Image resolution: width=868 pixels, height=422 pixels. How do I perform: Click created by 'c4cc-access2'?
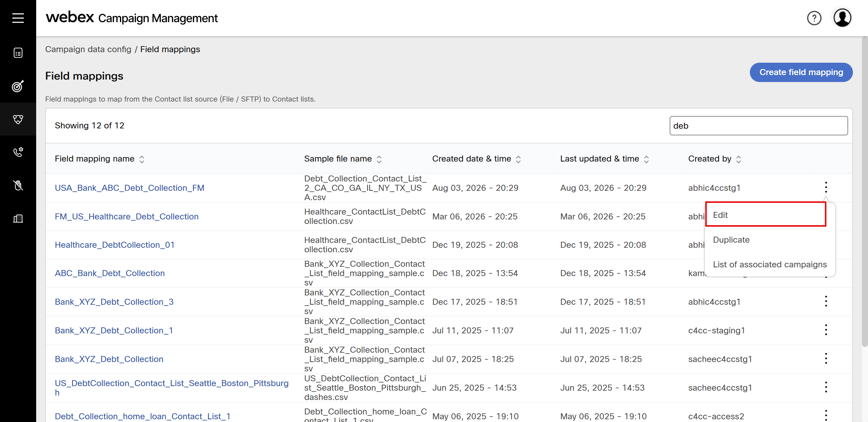(716, 416)
